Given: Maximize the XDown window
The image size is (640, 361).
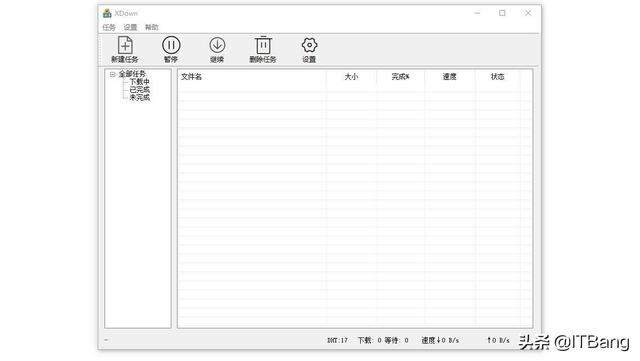Looking at the screenshot, I should (502, 13).
